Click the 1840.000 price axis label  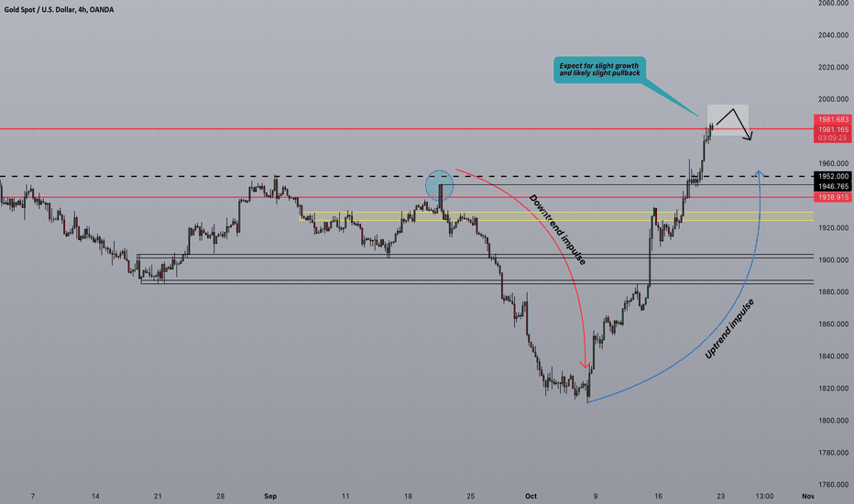(x=833, y=356)
